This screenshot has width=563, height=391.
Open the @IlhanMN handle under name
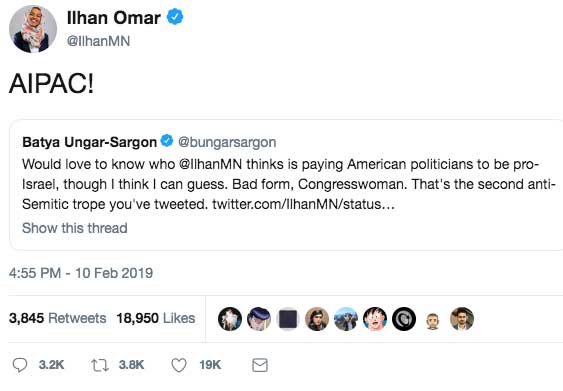point(98,41)
